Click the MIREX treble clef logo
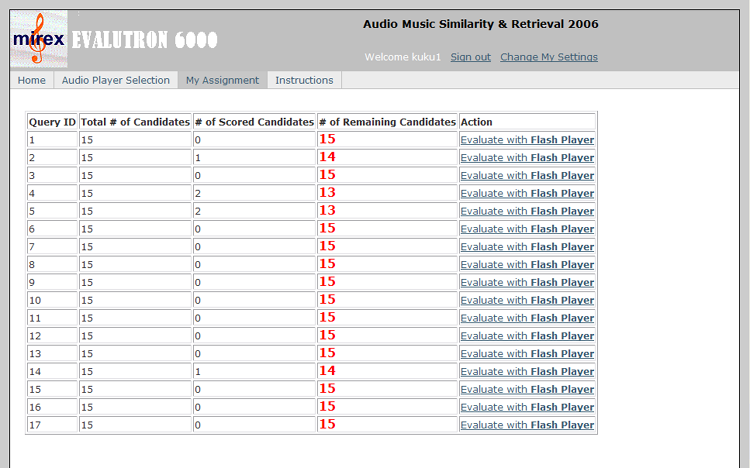The image size is (750, 468). click(39, 39)
